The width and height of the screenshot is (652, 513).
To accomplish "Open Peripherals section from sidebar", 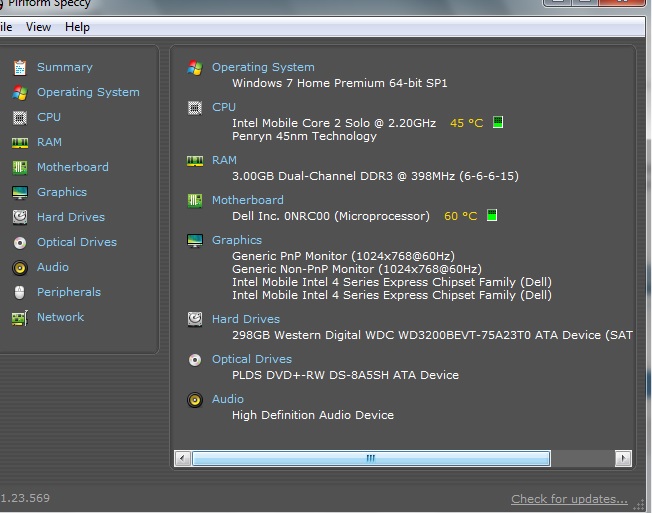I will point(69,292).
